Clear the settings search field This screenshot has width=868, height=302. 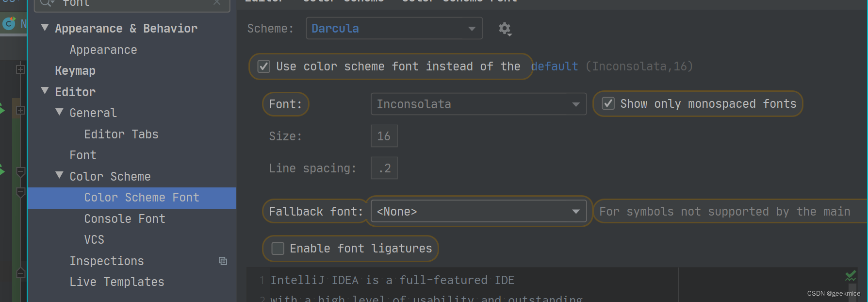pos(217,3)
